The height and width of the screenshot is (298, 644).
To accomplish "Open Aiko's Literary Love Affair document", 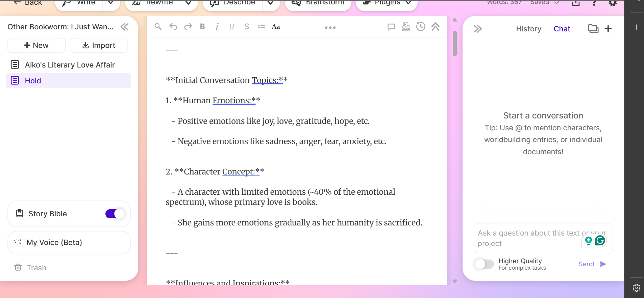I will 69,65.
